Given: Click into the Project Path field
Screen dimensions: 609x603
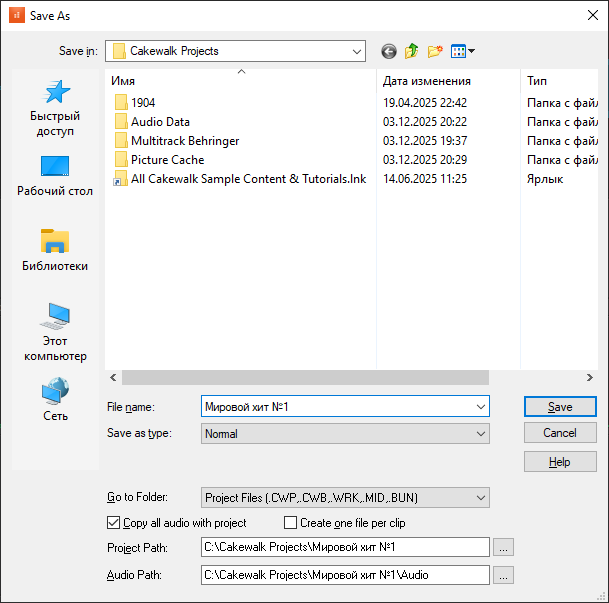Looking at the screenshot, I should pos(345,547).
